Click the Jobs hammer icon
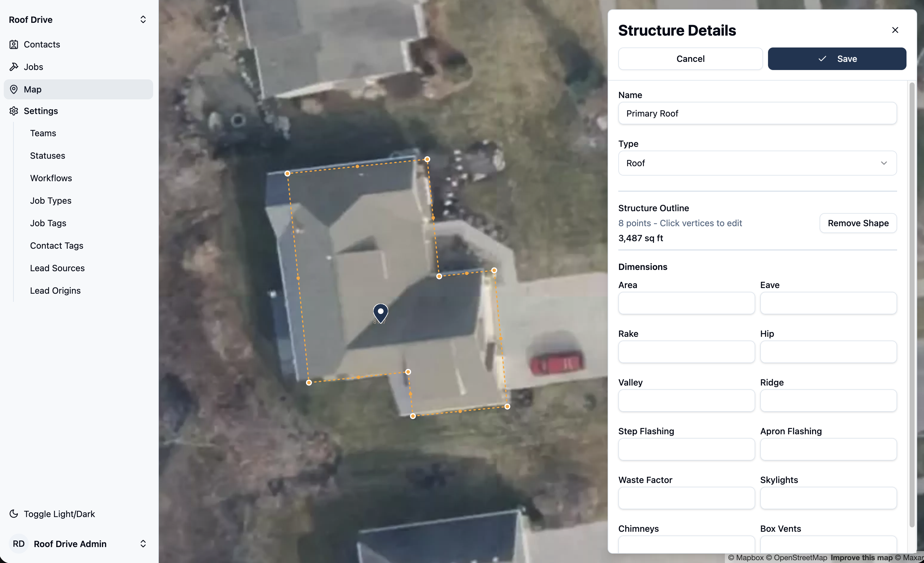The image size is (924, 563). [13, 67]
